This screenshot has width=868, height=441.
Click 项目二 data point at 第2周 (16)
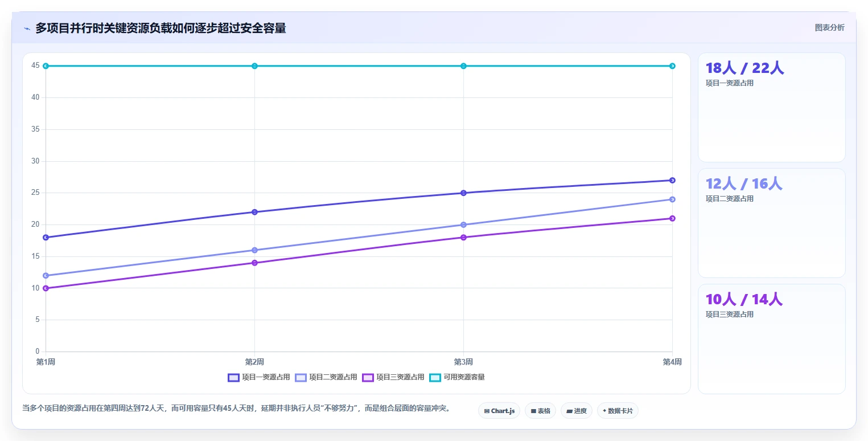coord(254,250)
